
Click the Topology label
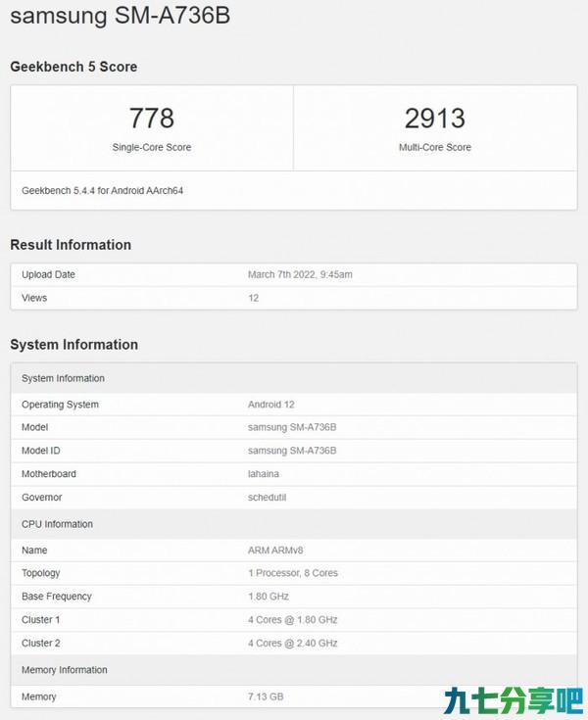[x=41, y=573]
